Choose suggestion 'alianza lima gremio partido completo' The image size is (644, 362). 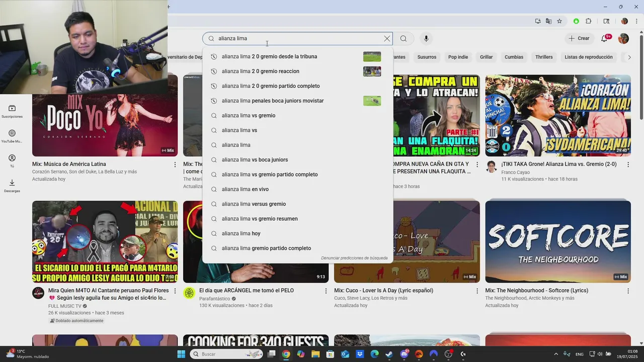click(x=297, y=248)
